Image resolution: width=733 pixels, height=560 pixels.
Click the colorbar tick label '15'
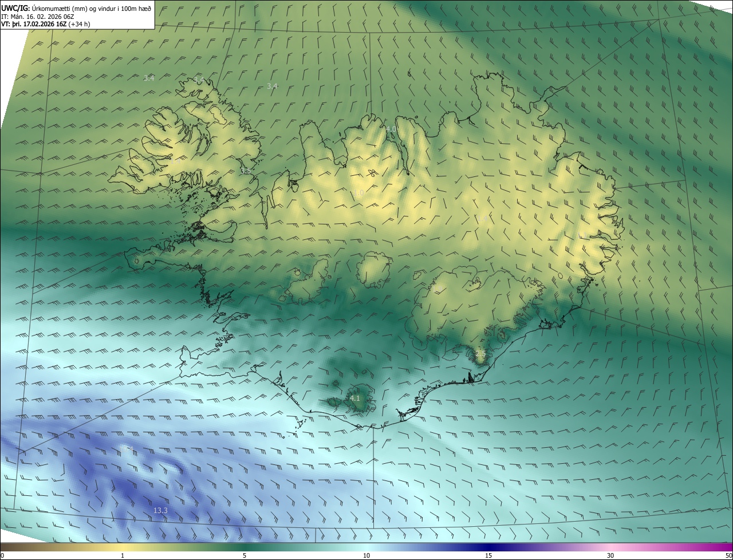488,555
